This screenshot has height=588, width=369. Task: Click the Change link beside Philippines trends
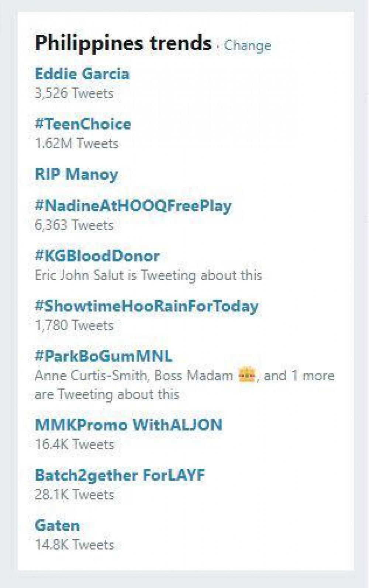pyautogui.click(x=247, y=46)
